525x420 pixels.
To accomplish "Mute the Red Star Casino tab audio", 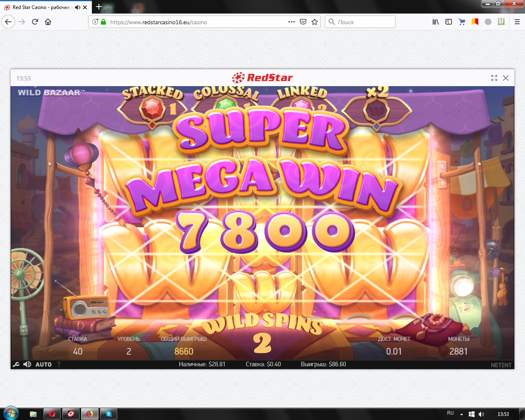I will point(78,7).
